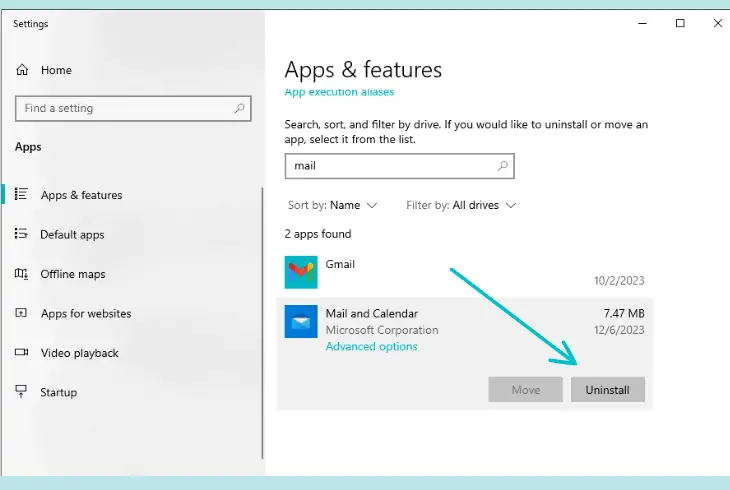Click the Gmail app icon
Screen dimensions: 730x490
pyautogui.click(x=301, y=272)
